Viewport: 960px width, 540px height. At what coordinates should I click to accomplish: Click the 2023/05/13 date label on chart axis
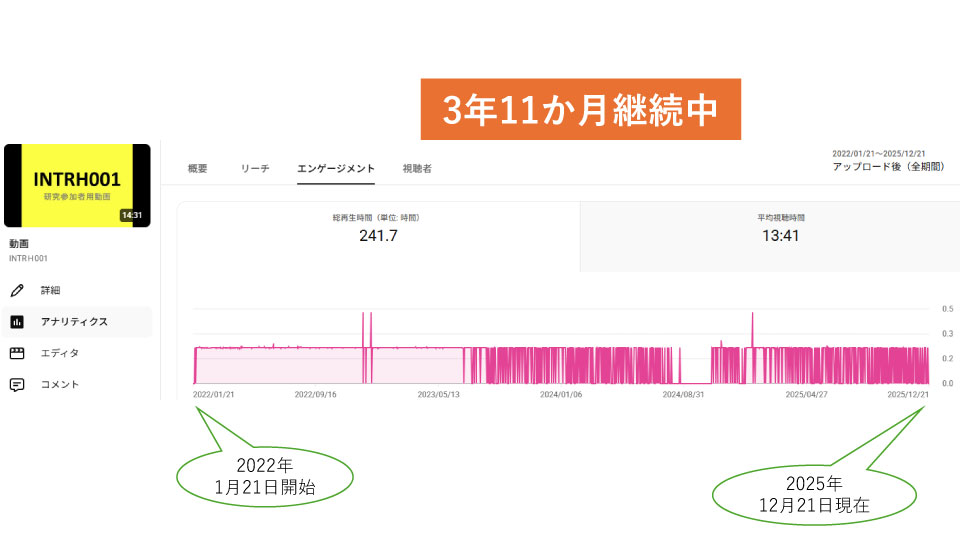coord(438,394)
